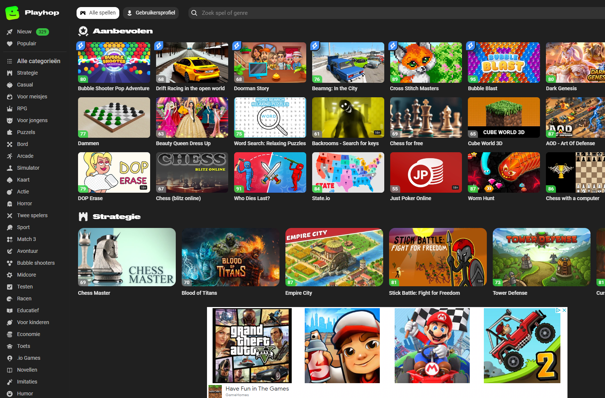Open the Twee spelers crossed-swords icon
This screenshot has width=605, height=398.
[10, 216]
